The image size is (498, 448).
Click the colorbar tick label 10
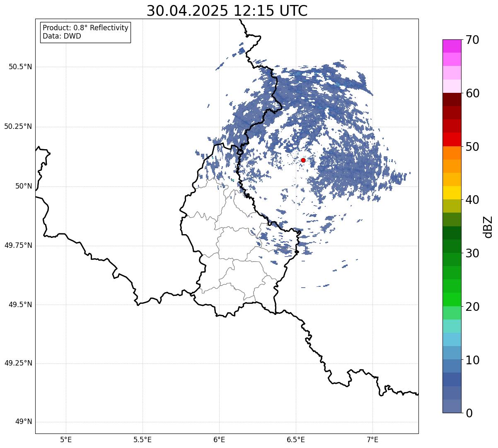(472, 360)
